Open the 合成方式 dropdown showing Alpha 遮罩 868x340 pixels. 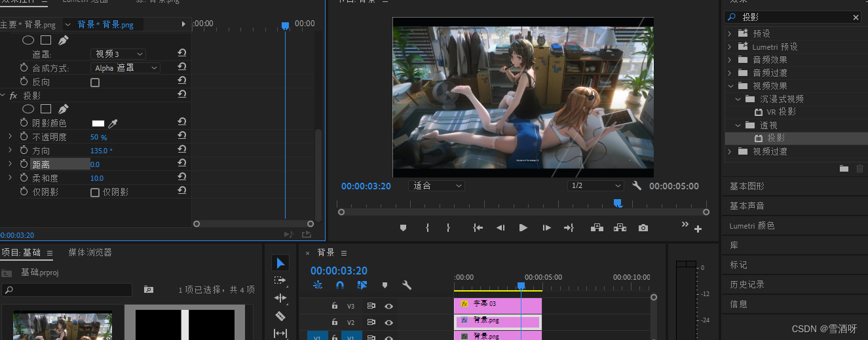pyautogui.click(x=125, y=67)
